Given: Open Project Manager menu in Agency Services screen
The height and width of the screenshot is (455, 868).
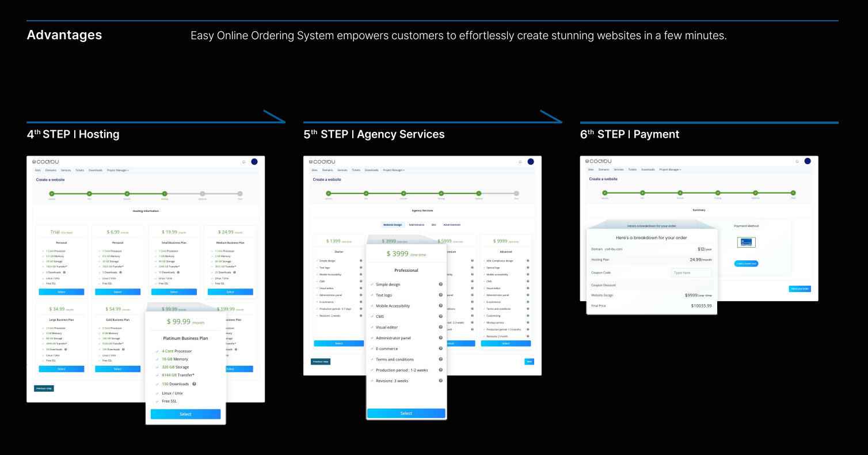Looking at the screenshot, I should tap(394, 170).
